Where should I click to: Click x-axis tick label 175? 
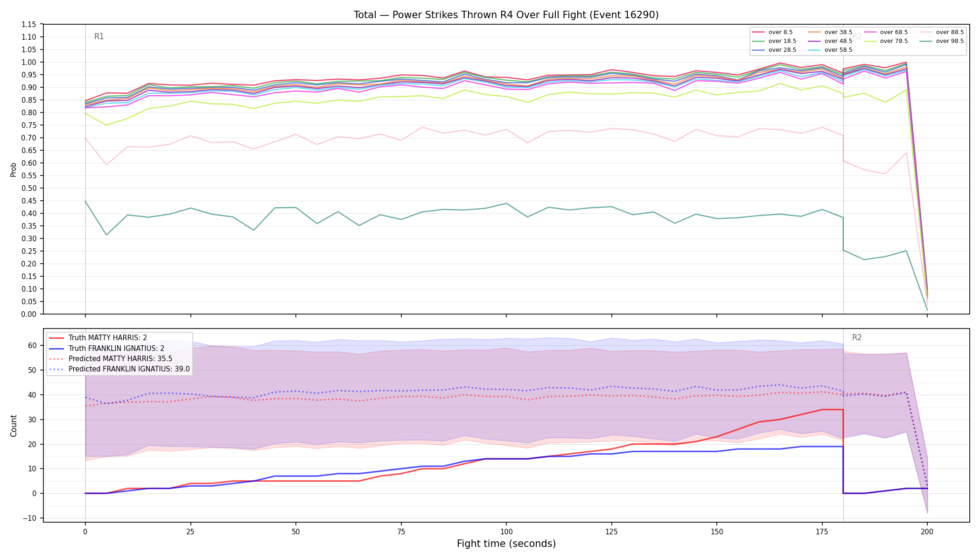point(822,532)
